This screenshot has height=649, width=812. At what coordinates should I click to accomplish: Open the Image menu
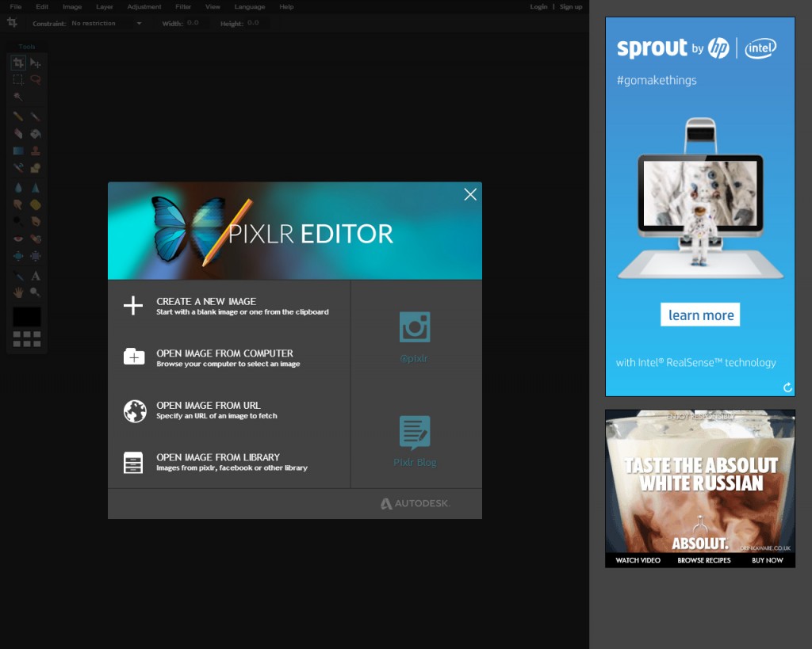(x=72, y=6)
